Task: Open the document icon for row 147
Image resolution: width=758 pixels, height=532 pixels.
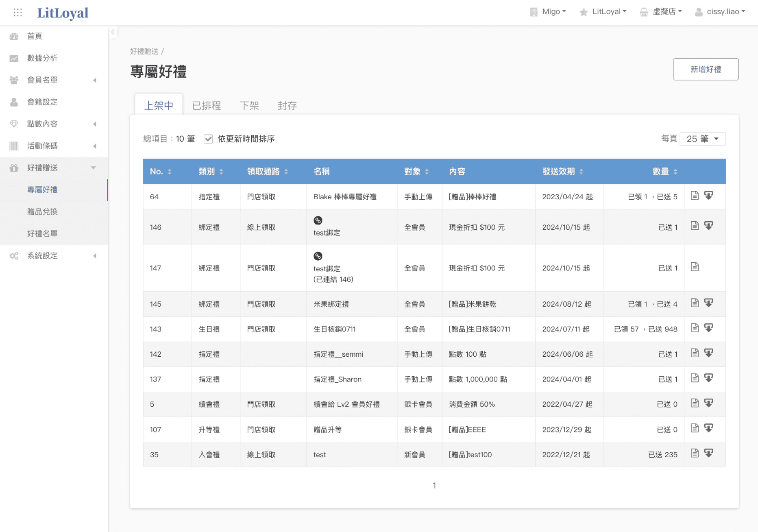Action: click(x=695, y=267)
